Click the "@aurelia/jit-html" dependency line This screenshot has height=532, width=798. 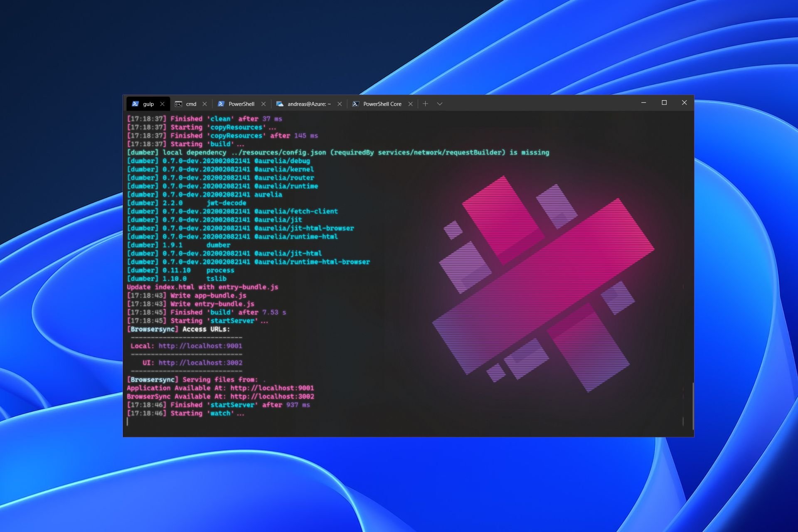pos(224,253)
